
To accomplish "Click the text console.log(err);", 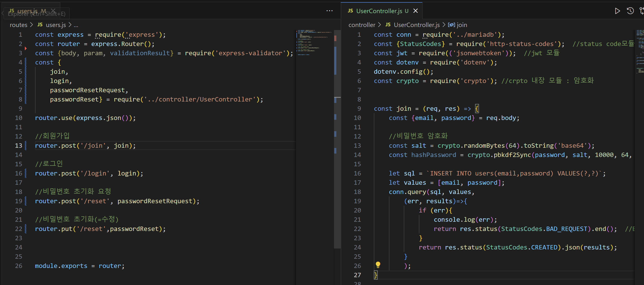I will click(465, 220).
